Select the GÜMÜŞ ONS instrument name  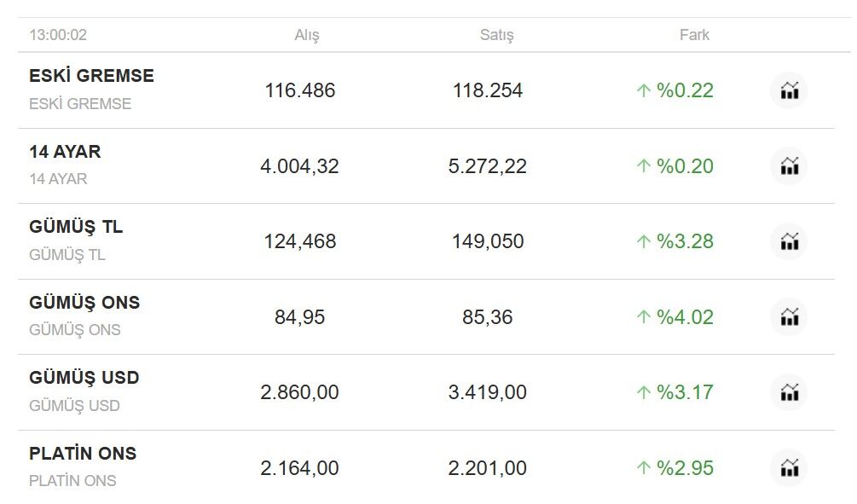tap(84, 302)
